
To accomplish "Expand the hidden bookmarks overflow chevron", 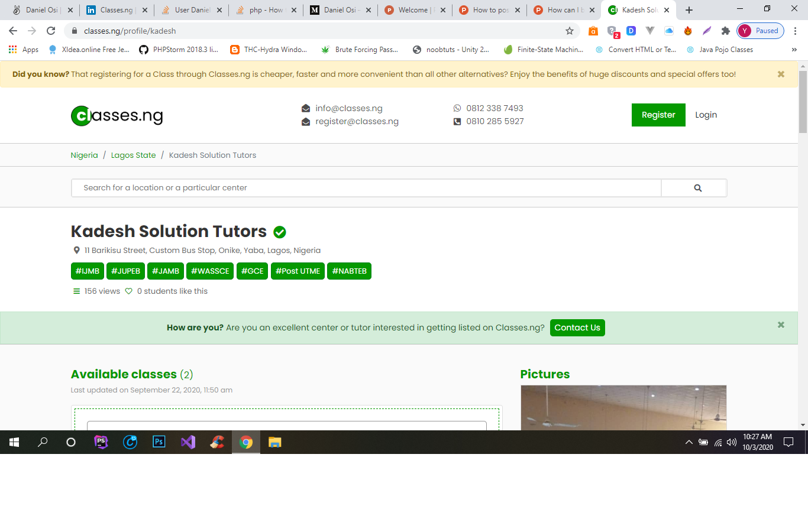I will click(x=794, y=50).
